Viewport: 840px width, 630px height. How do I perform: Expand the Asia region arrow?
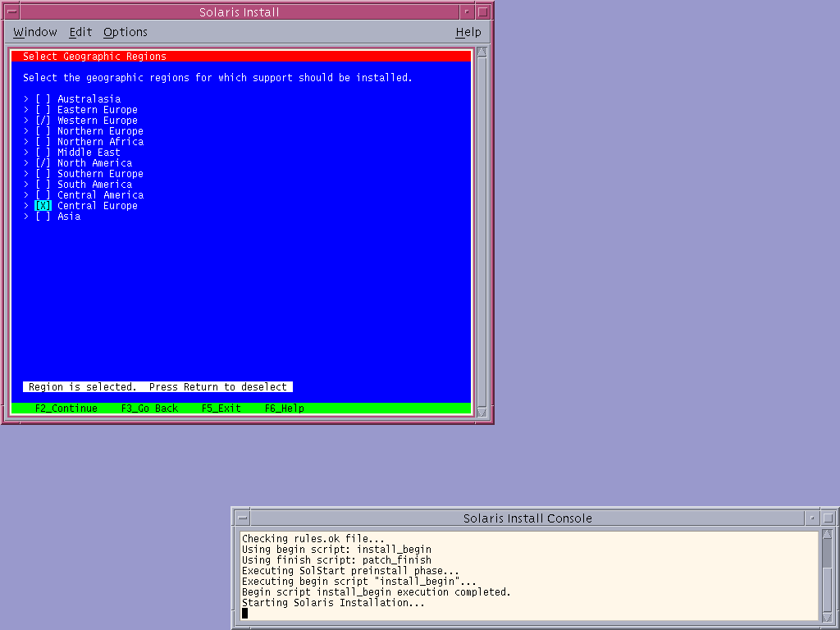[25, 217]
